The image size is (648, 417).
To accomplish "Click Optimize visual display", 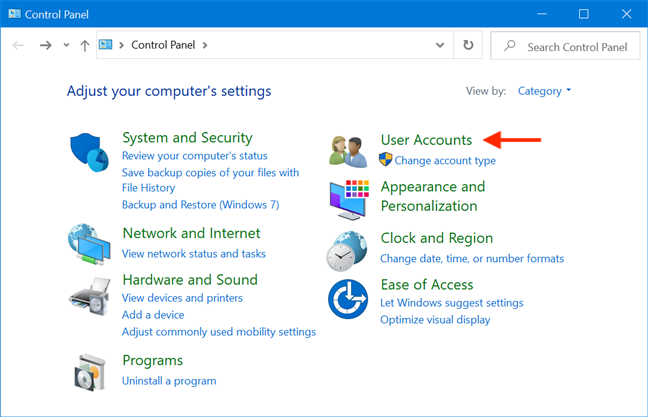I will [435, 320].
